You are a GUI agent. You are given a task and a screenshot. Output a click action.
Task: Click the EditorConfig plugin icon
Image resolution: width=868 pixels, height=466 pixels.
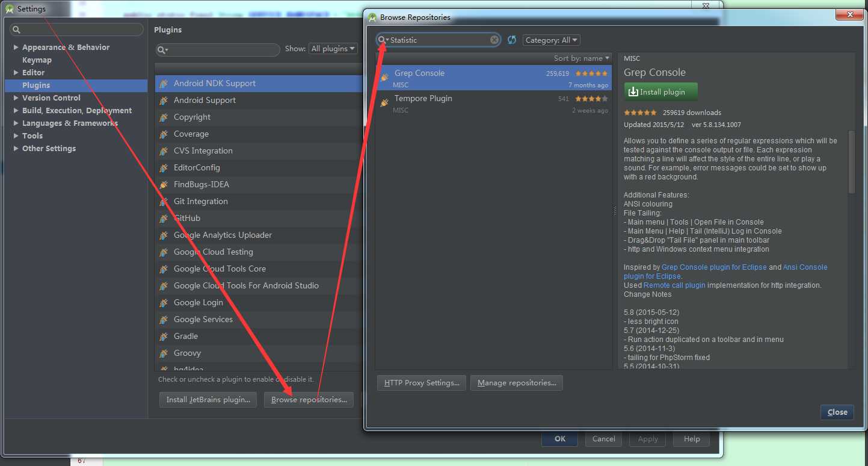pyautogui.click(x=163, y=168)
